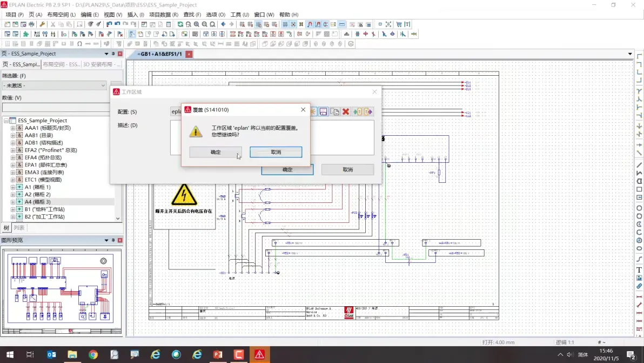The width and height of the screenshot is (644, 363).
Task: Open PowerPoint from the taskbar
Action: click(218, 354)
